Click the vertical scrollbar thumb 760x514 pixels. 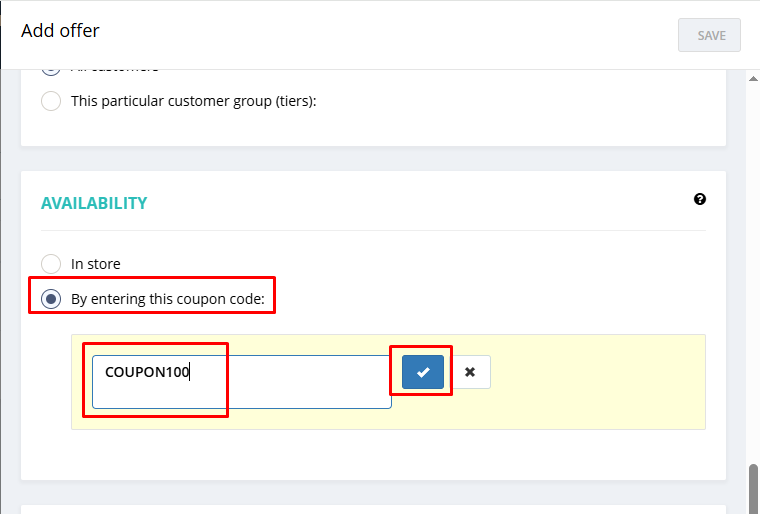point(753,490)
